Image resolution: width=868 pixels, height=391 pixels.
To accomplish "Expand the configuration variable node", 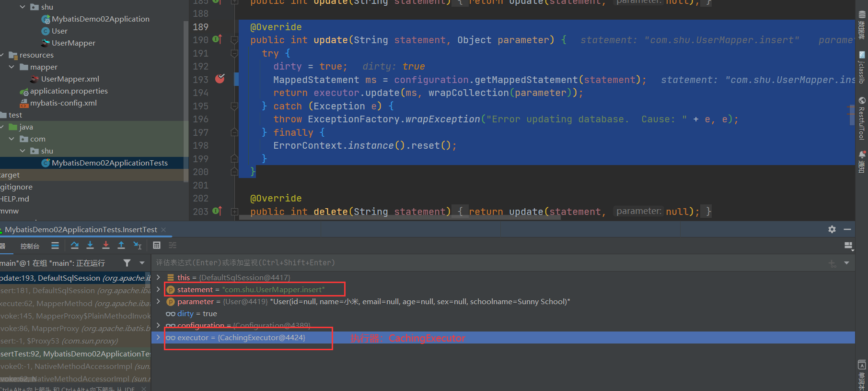I will (x=158, y=325).
